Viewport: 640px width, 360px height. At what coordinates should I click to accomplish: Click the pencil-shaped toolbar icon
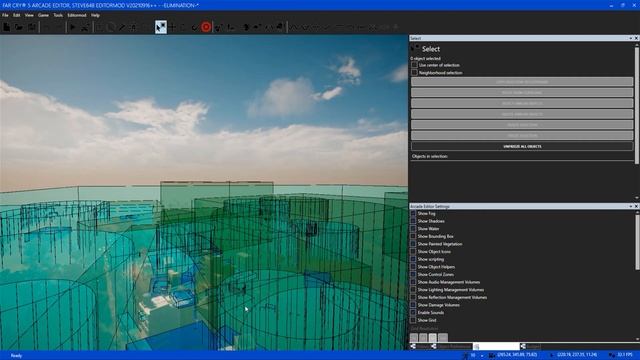[122, 27]
